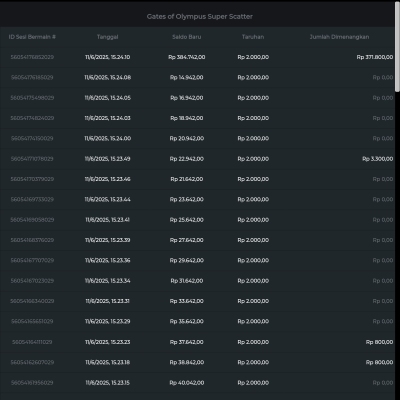This screenshot has height=400, width=400.
Task: Click balance value Rp 16.942,00
Action: point(187,98)
